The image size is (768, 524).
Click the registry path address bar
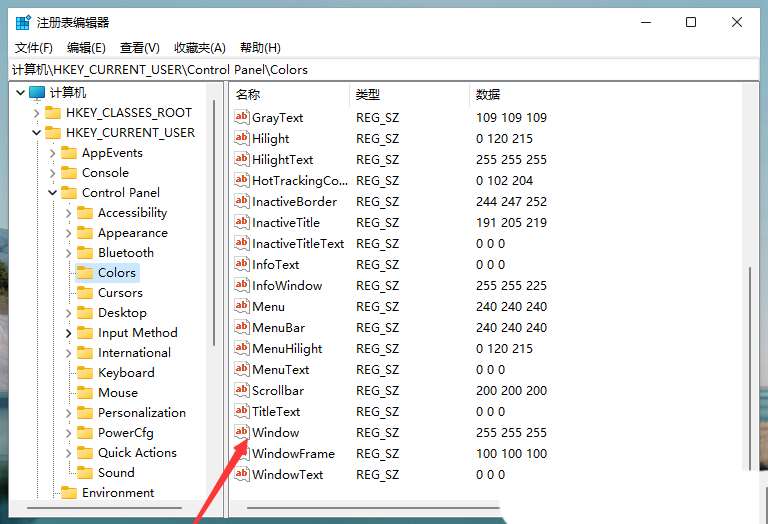384,70
